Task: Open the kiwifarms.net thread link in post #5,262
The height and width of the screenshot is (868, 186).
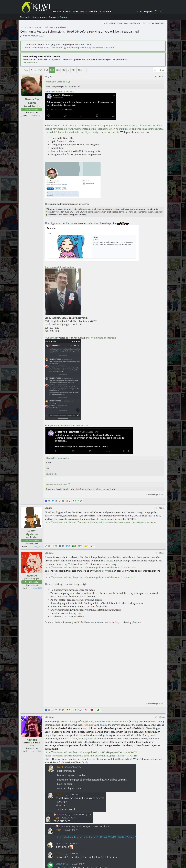Action: (x=100, y=523)
